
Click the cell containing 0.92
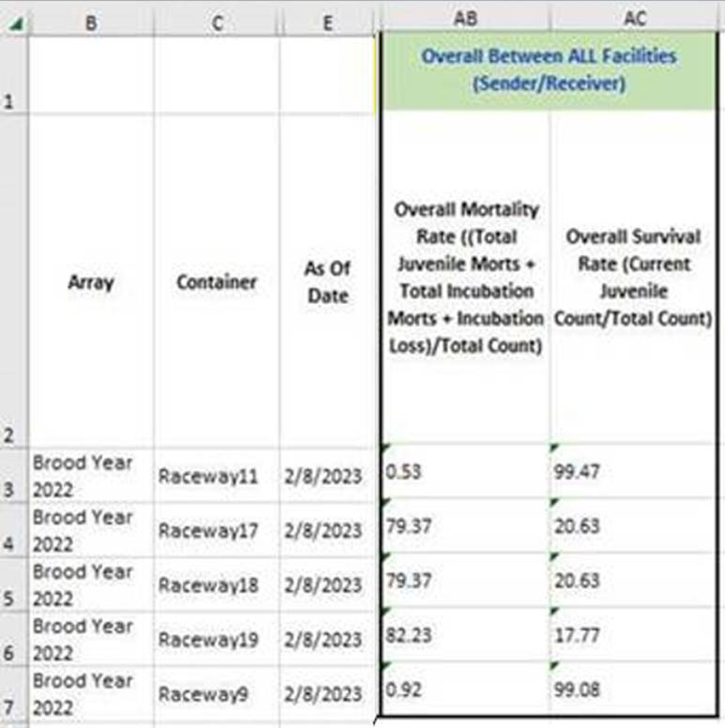click(464, 690)
